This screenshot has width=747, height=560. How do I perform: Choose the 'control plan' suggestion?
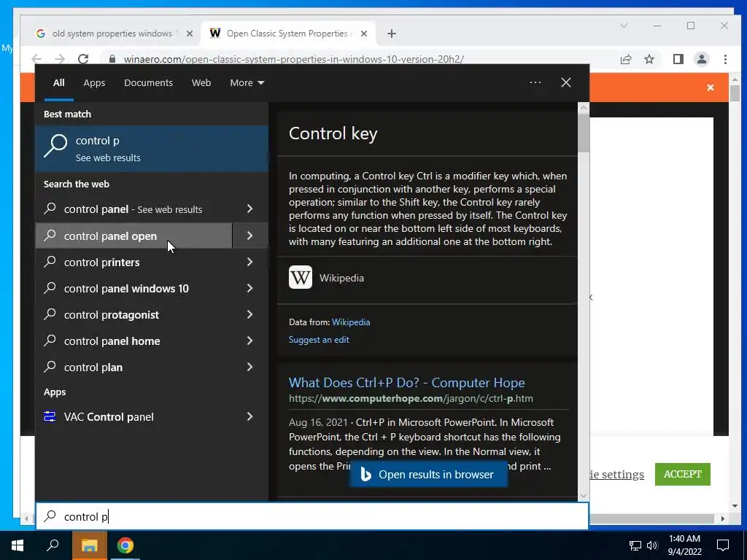click(x=134, y=367)
